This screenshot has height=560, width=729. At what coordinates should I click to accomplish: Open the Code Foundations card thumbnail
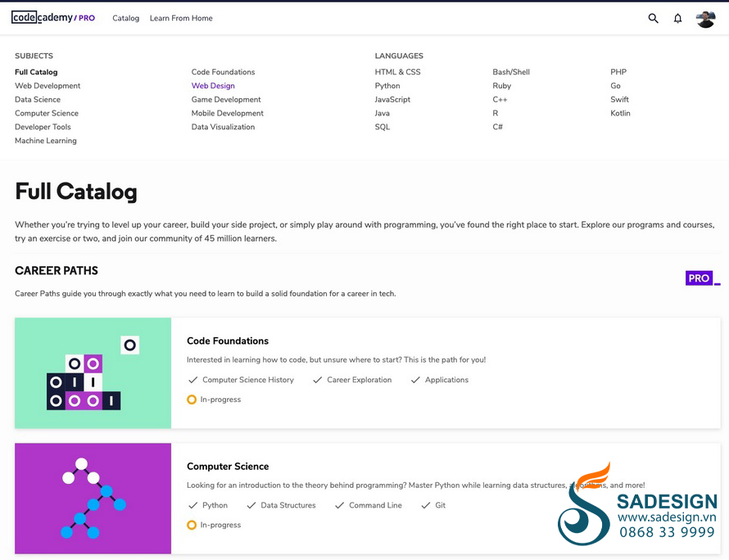[x=93, y=373]
